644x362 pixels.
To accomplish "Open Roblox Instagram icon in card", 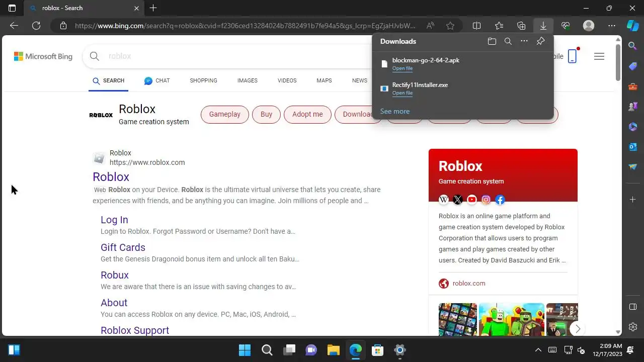I will pyautogui.click(x=486, y=200).
